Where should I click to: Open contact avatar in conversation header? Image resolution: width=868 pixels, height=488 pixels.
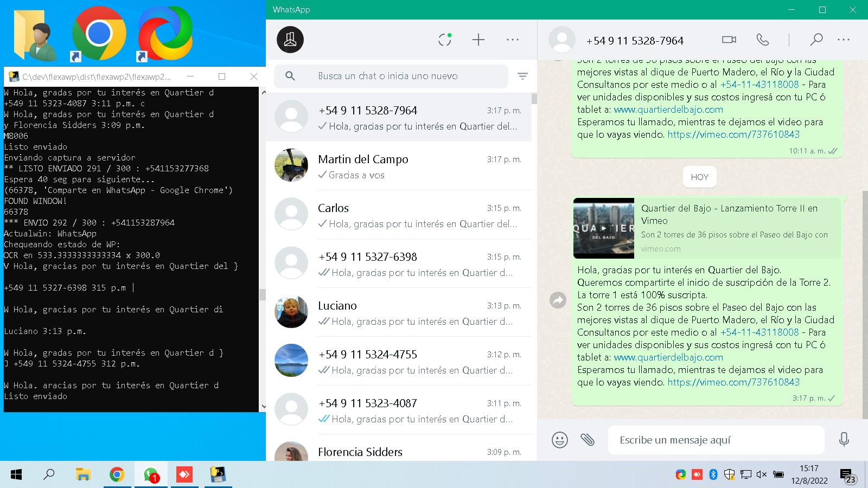coord(562,40)
